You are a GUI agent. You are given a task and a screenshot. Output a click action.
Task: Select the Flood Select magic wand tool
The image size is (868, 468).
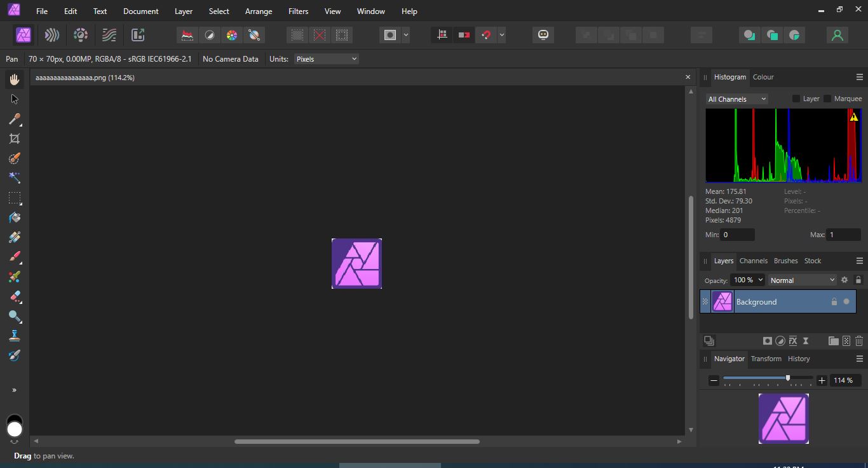(15, 178)
